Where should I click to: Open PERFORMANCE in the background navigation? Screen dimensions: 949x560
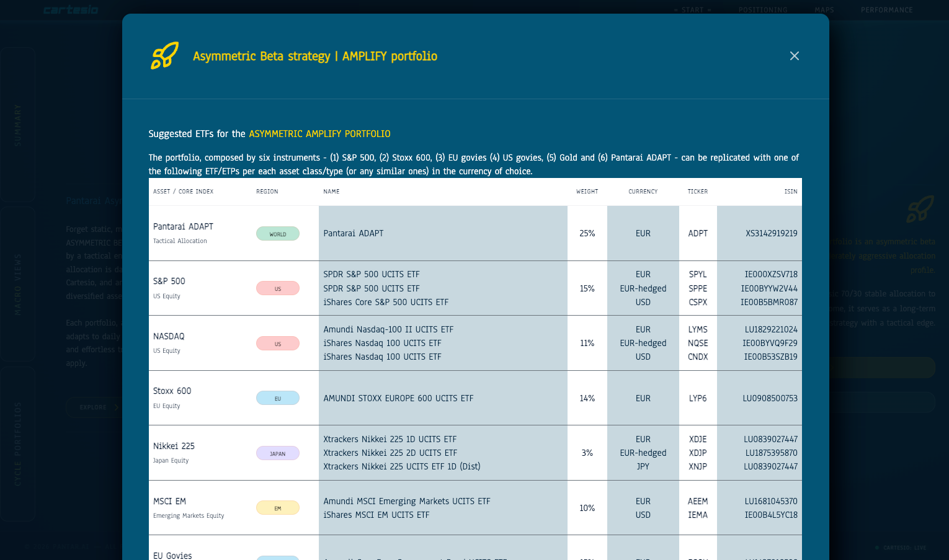point(887,10)
